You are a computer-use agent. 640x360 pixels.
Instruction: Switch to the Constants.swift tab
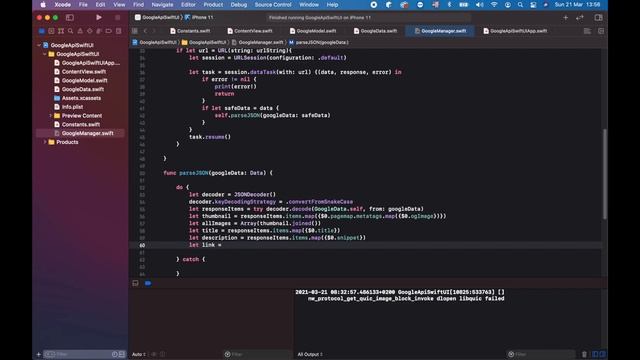coord(190,31)
